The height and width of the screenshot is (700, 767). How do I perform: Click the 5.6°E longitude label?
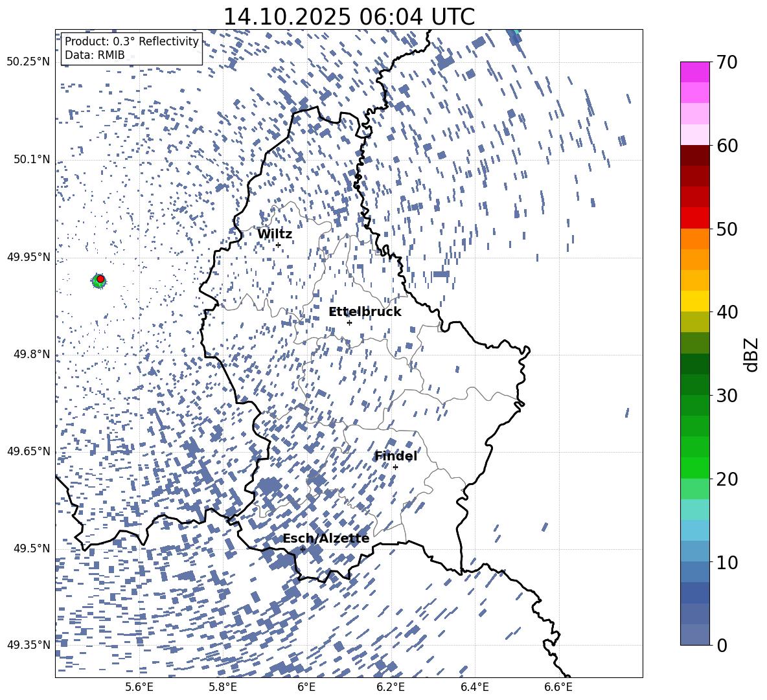(139, 687)
